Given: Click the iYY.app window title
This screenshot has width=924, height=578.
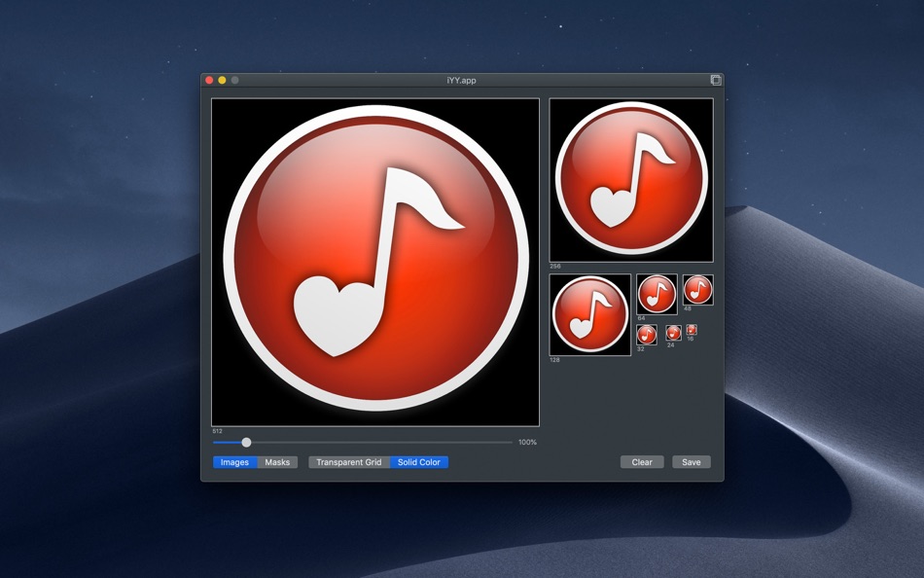Looking at the screenshot, I should tap(461, 80).
